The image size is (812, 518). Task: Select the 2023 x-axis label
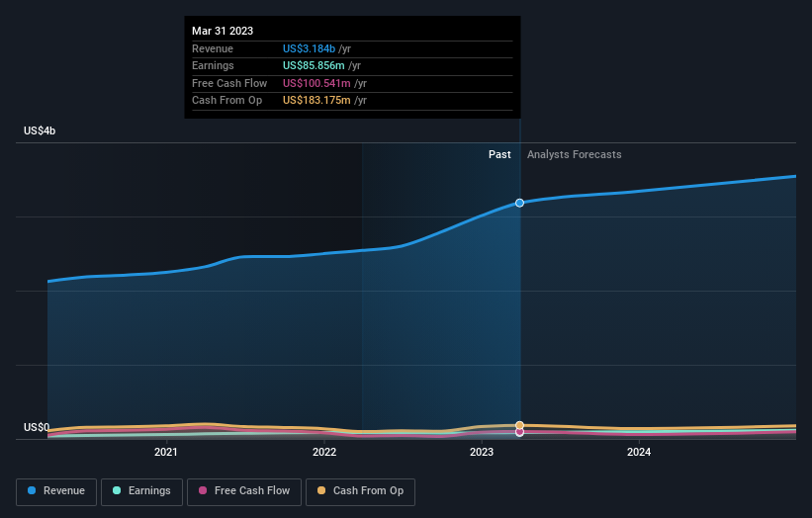482,452
